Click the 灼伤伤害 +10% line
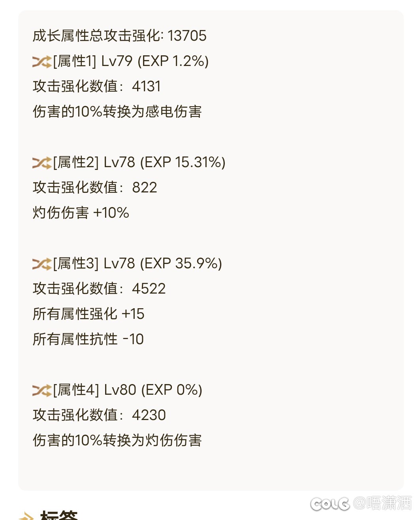This screenshot has height=520, width=420. coord(81,213)
